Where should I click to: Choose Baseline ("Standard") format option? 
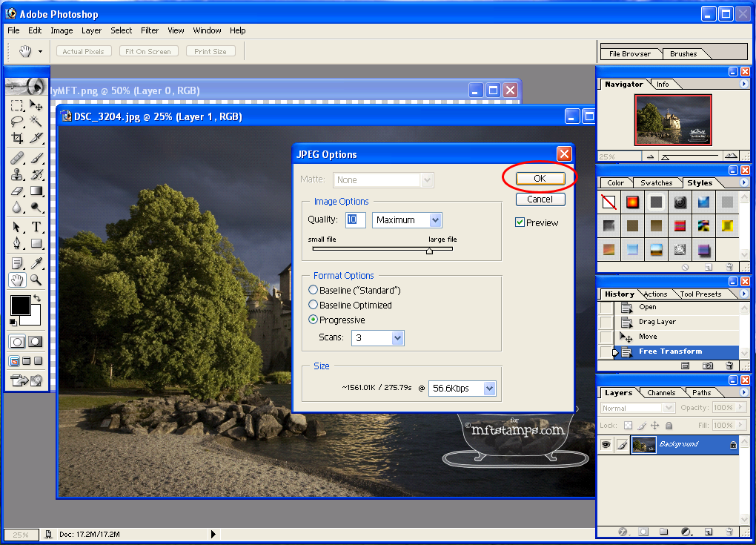point(313,290)
